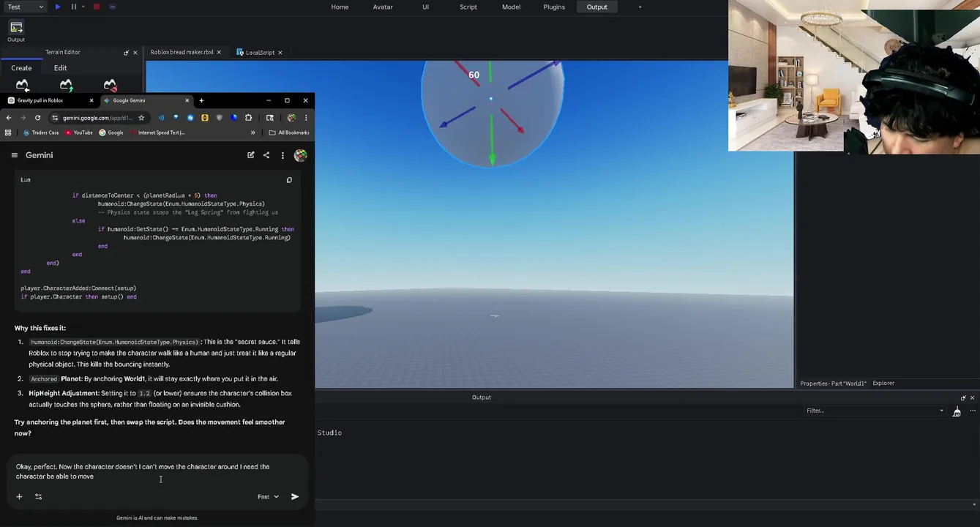Reload the Gemini page
This screenshot has width=980, height=527.
coord(37,118)
